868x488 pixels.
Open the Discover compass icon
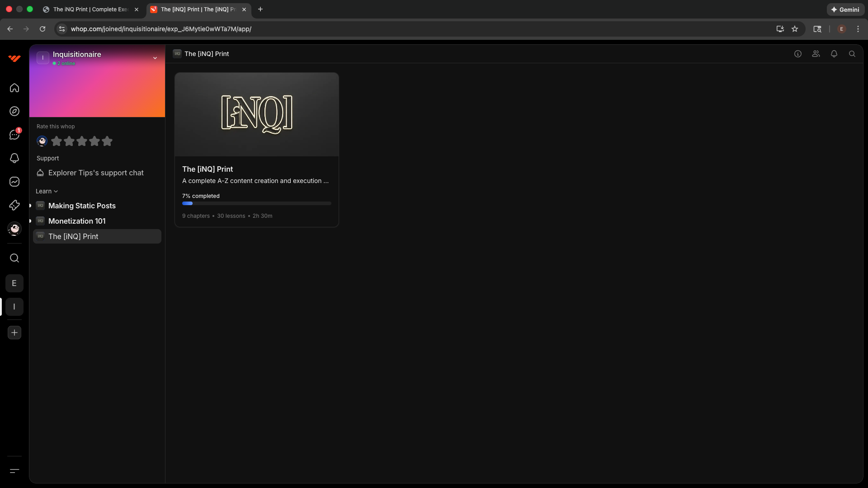click(14, 111)
